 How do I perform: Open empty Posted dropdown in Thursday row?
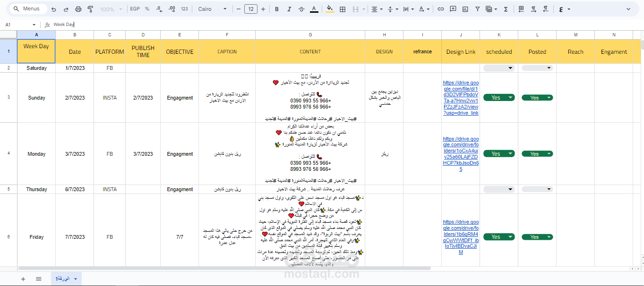[537, 189]
